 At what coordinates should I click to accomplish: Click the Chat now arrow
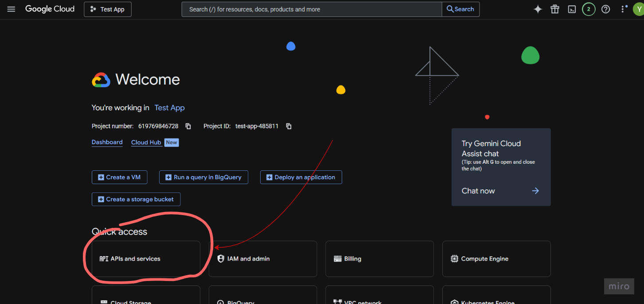pos(535,191)
